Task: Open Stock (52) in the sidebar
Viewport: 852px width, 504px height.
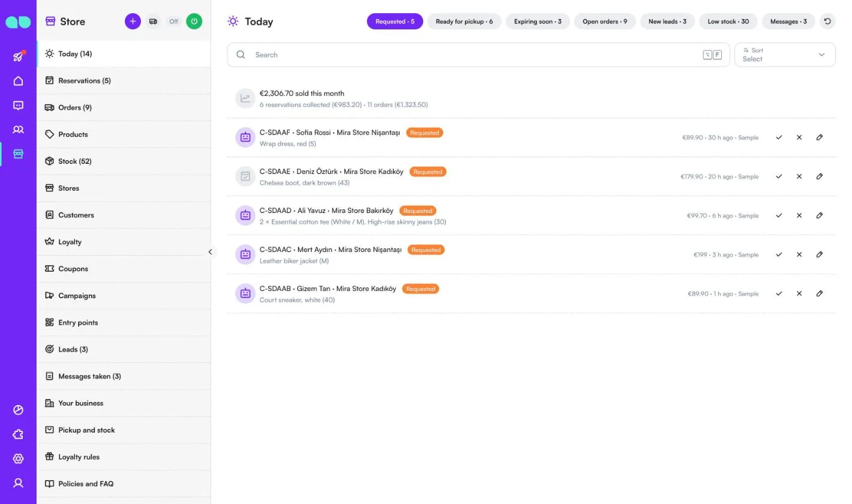Action: (x=124, y=161)
